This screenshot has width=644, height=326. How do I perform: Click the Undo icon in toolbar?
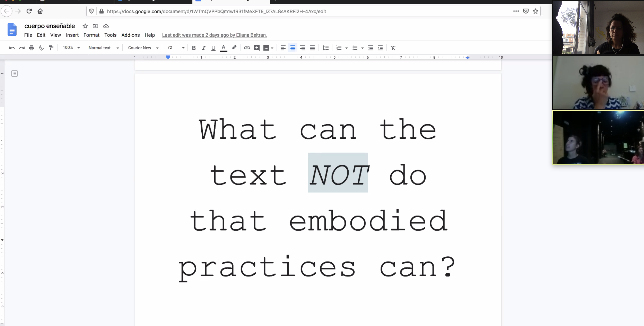tap(12, 48)
